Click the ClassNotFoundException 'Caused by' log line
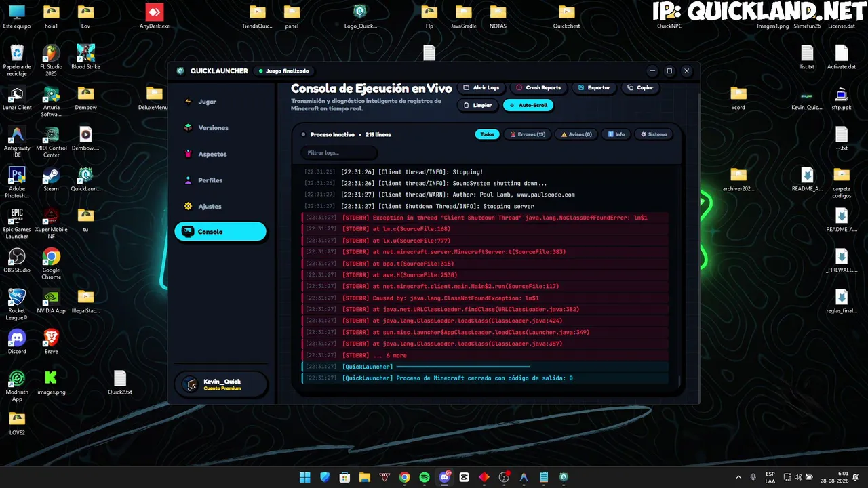Image resolution: width=868 pixels, height=488 pixels. tap(485, 298)
